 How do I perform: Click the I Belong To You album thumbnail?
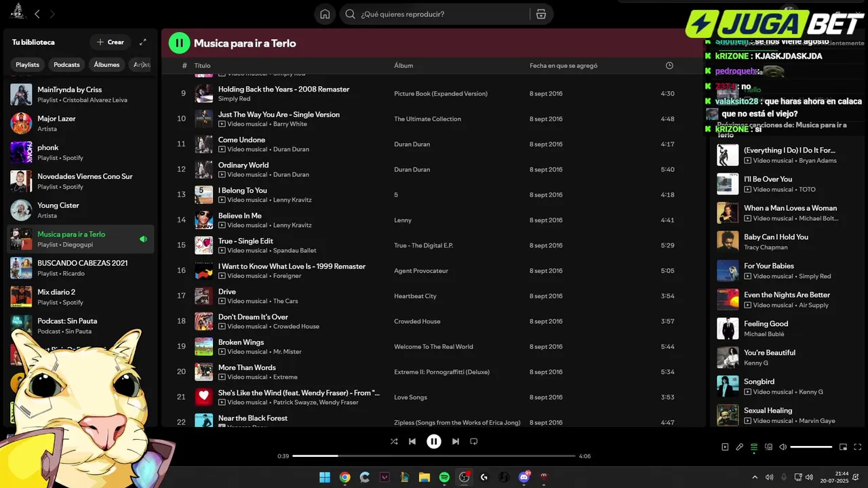pyautogui.click(x=204, y=195)
